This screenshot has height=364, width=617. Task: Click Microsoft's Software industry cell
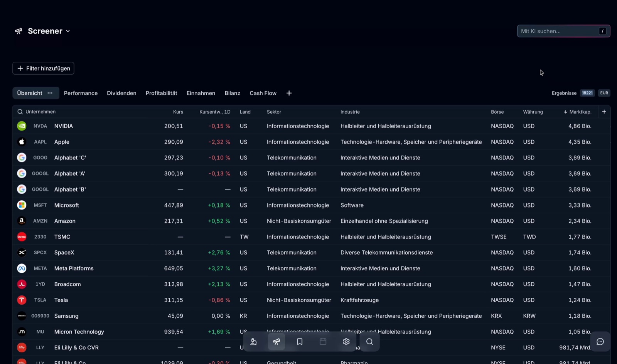352,205
